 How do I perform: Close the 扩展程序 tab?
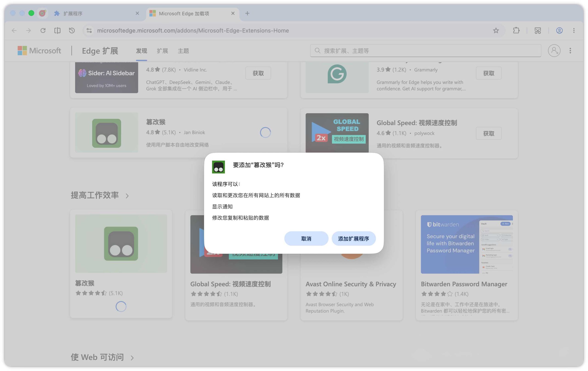(x=137, y=13)
